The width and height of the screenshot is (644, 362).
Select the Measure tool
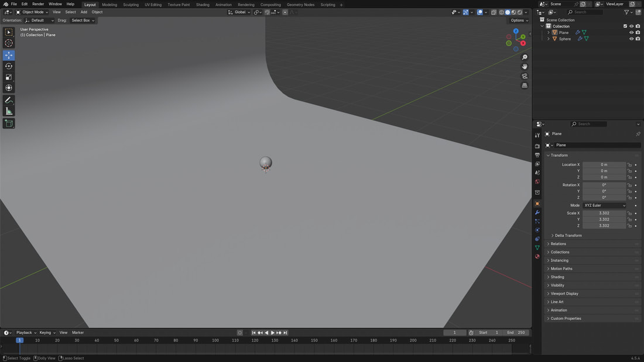[9, 111]
